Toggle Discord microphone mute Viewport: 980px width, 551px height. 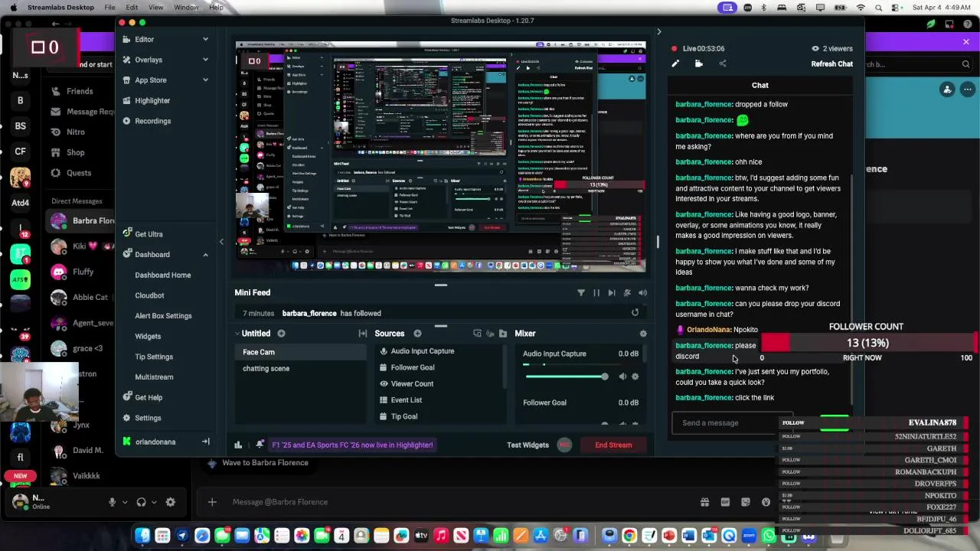113,502
